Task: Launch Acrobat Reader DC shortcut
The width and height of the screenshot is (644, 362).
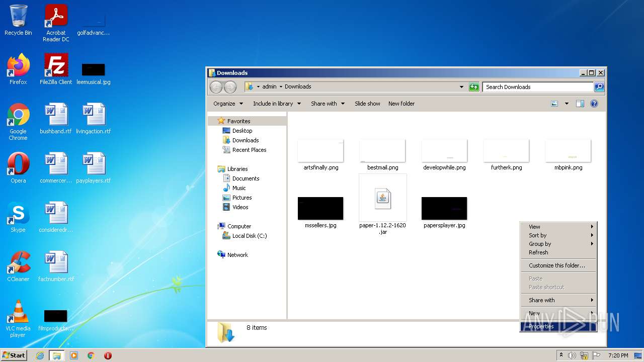Action: [56, 23]
